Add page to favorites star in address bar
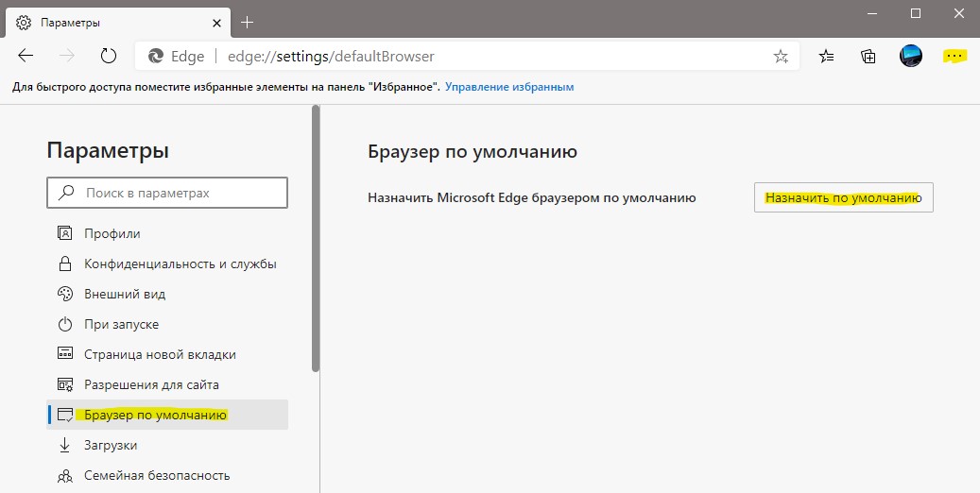This screenshot has height=493, width=980. tap(781, 57)
